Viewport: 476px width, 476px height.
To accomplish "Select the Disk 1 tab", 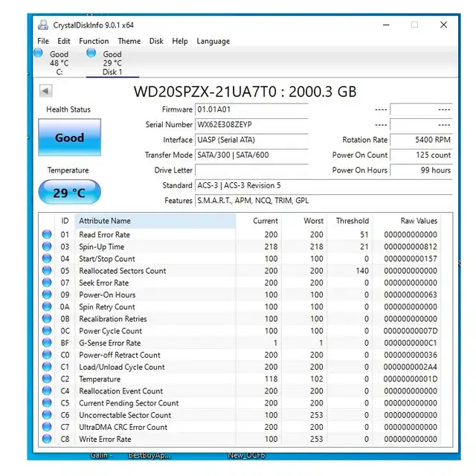I will [x=112, y=62].
